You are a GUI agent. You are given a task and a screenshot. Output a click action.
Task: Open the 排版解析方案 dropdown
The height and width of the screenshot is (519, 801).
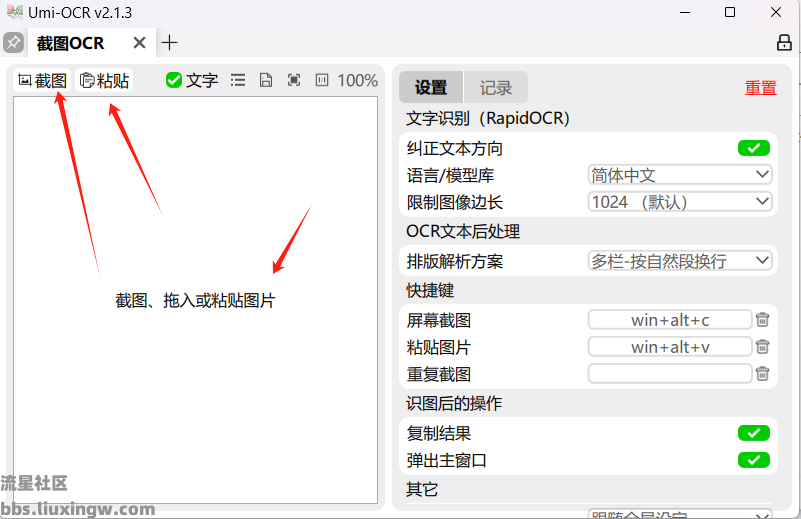679,261
